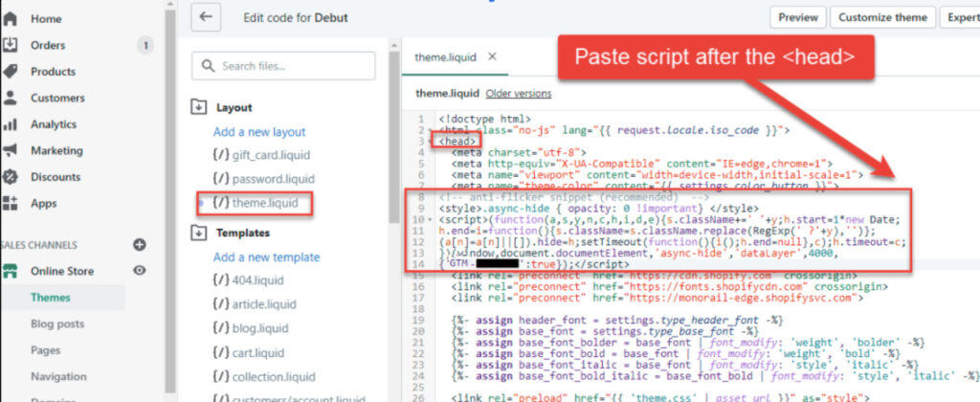Click code line 3 head tag
The width and height of the screenshot is (980, 402).
457,141
